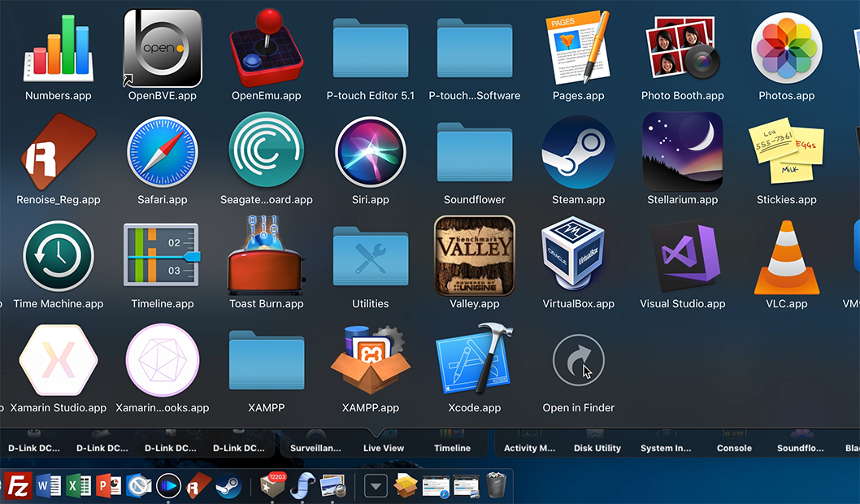Launch OpenEmu.app
The width and height of the screenshot is (860, 504).
[x=266, y=47]
